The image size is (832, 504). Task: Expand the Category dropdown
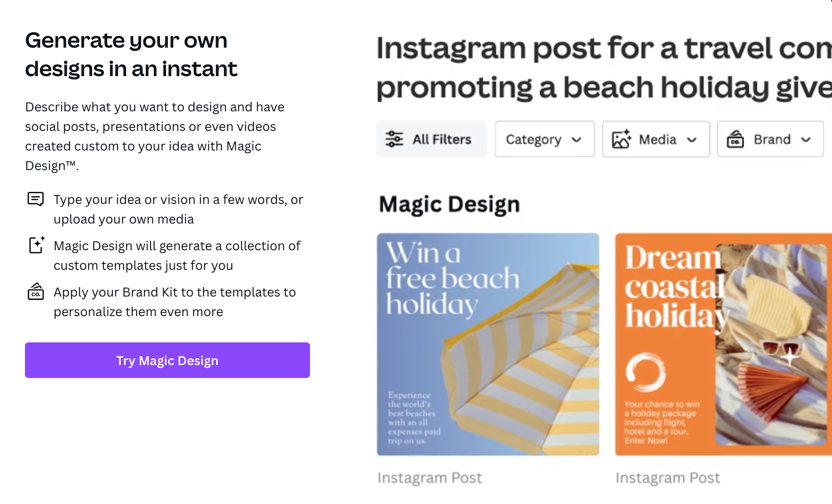(x=544, y=139)
